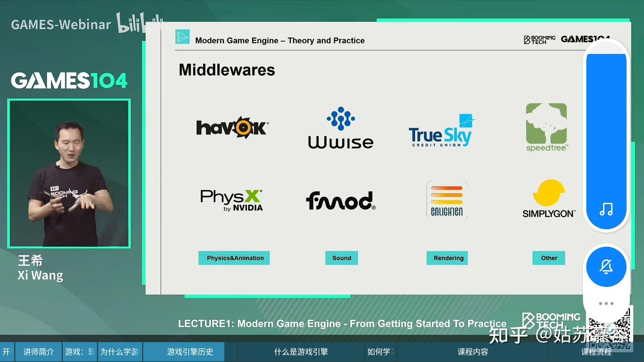Jump to 游戏引擎历史 chapter tab
This screenshot has width=644, height=362.
[190, 352]
